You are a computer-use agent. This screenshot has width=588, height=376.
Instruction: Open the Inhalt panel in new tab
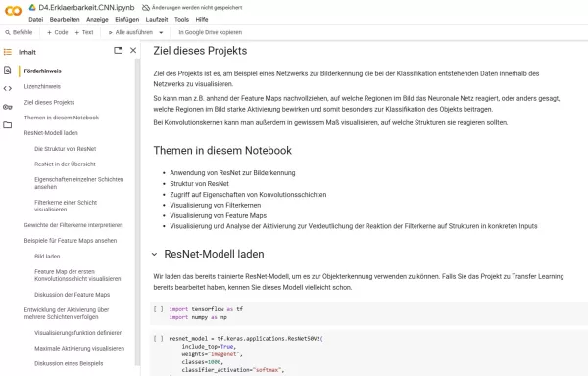119,50
